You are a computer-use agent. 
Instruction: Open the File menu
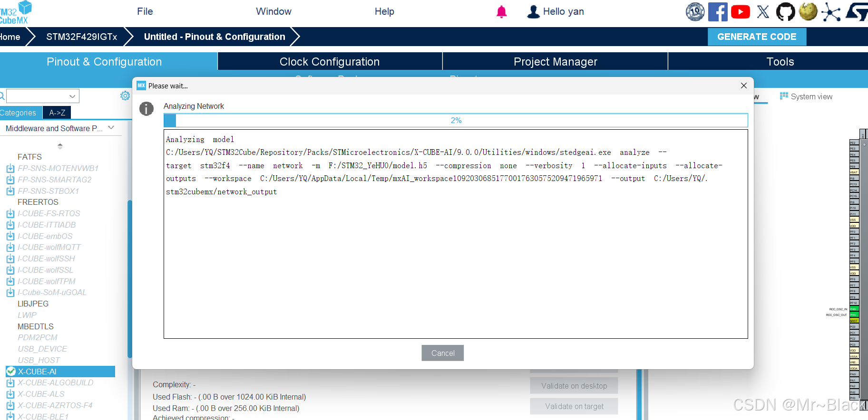coord(145,11)
